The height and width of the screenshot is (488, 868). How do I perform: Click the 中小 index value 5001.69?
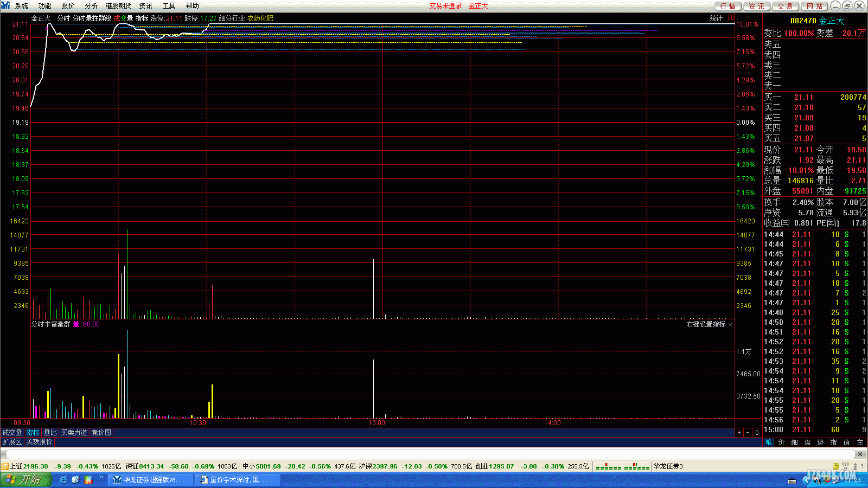coord(268,466)
